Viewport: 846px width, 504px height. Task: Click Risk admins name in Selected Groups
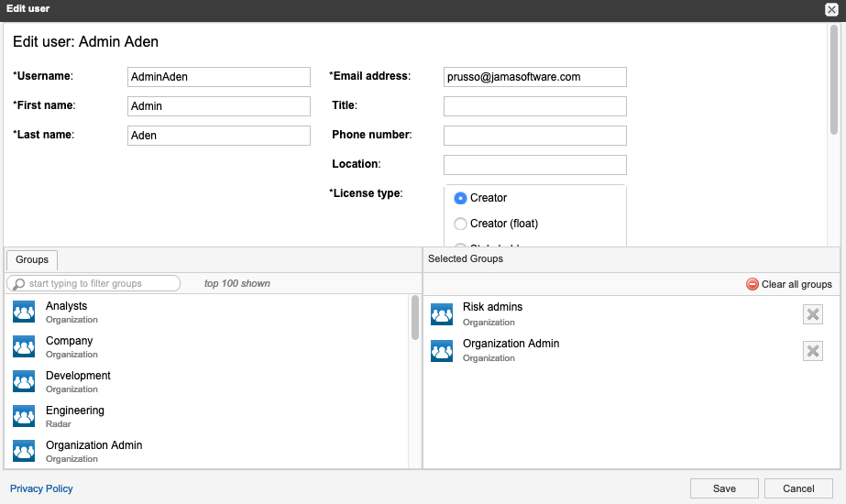492,307
